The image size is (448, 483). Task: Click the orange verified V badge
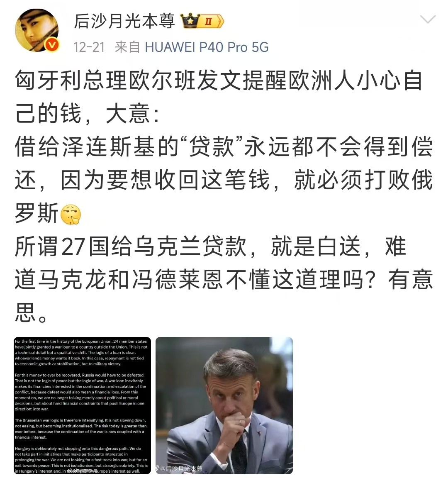point(51,45)
